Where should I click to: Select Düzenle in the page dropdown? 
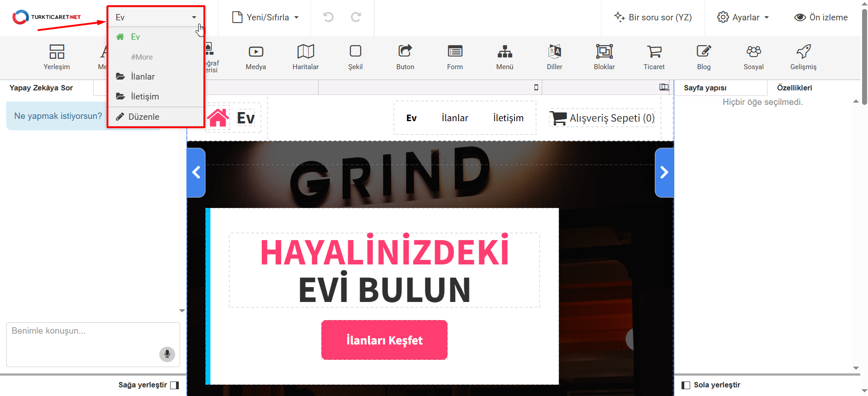[x=143, y=117]
